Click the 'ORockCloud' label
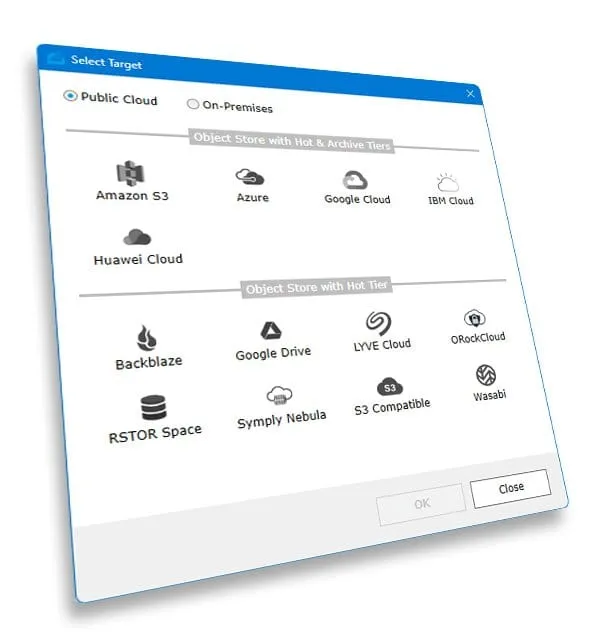593x642 pixels. coord(478,338)
